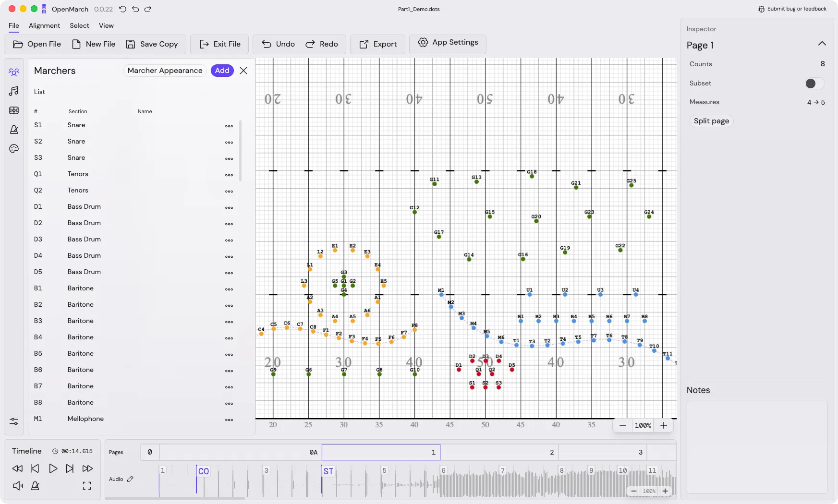The image size is (838, 504).
Task: Toggle the timeline metronome icon
Action: [x=35, y=486]
